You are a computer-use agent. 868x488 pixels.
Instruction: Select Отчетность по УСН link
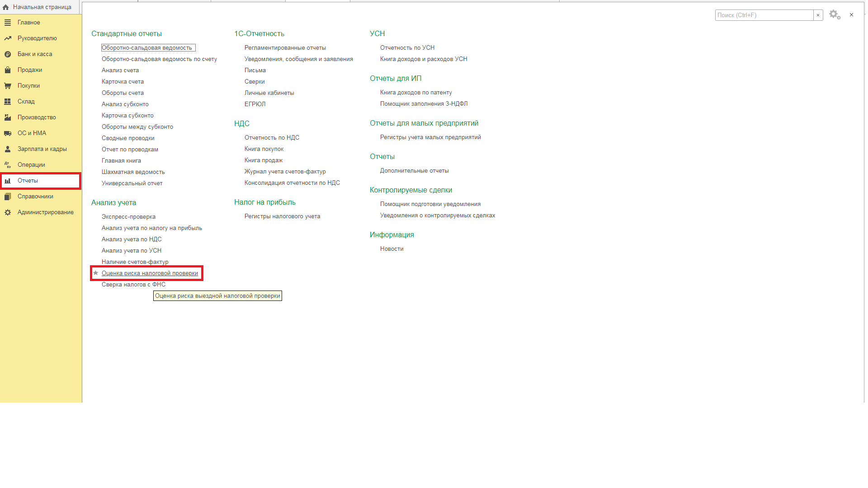pyautogui.click(x=407, y=47)
